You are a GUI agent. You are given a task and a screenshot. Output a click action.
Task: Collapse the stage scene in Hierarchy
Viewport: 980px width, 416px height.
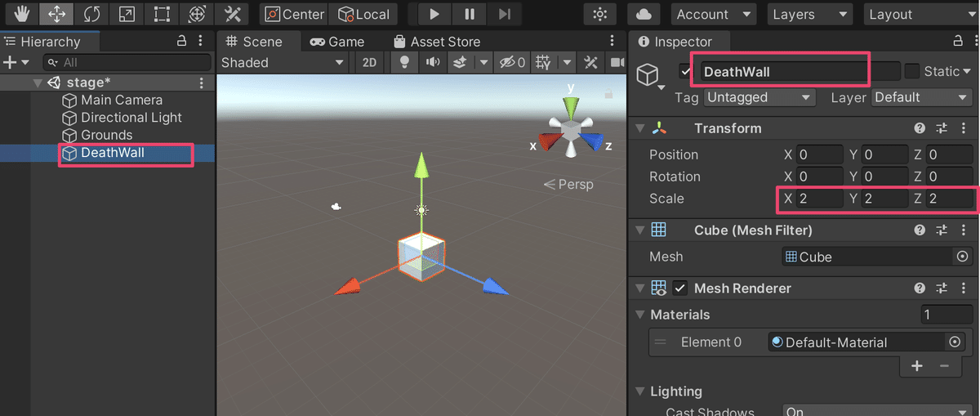pos(36,83)
